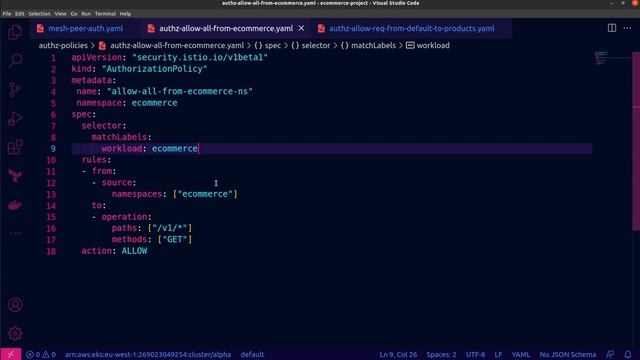Open the Run and Debug view
This screenshot has height=360, width=640.
tap(15, 118)
